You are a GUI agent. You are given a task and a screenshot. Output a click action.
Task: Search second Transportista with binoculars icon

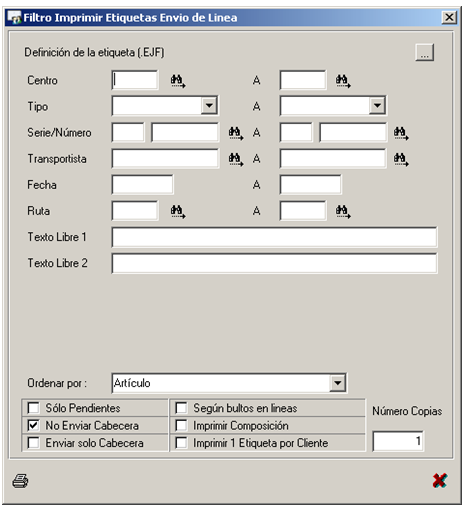click(401, 159)
